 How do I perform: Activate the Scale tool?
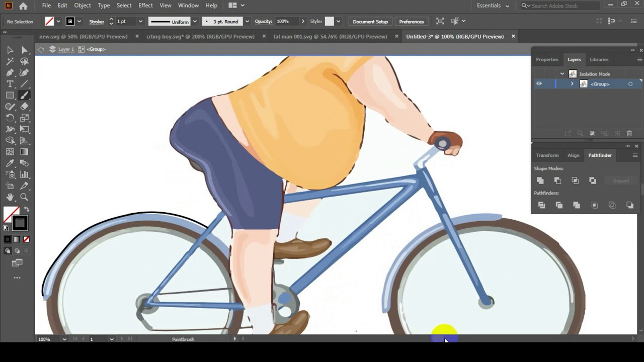24,118
